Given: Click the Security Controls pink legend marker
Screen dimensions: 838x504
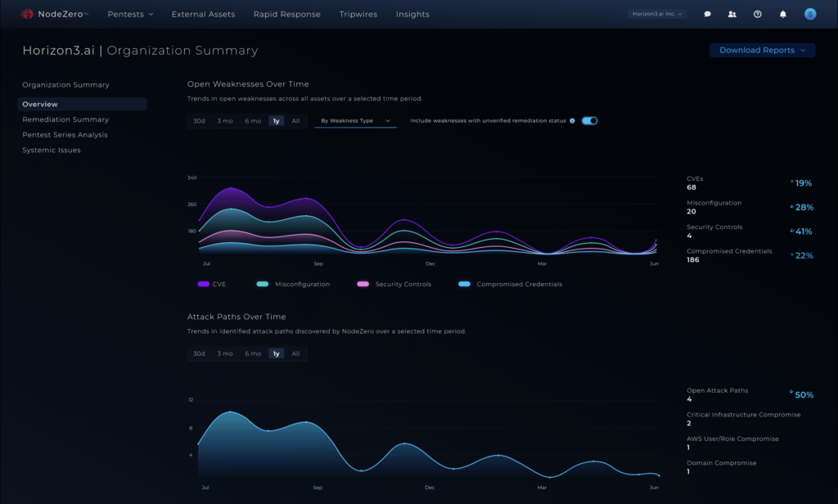Looking at the screenshot, I should (363, 285).
